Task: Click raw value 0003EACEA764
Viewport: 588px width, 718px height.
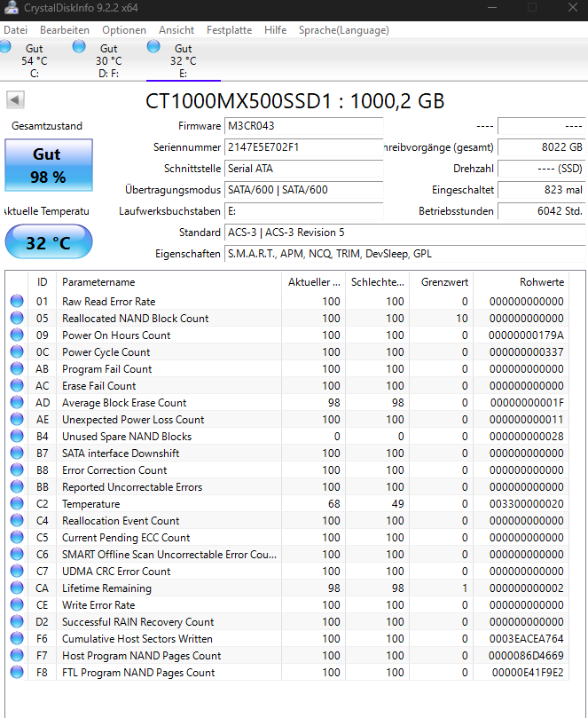Action: coord(526,638)
